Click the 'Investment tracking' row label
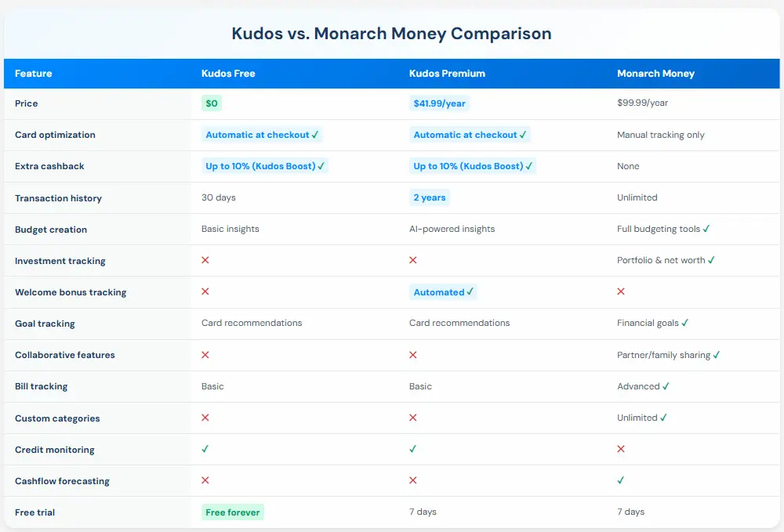 (60, 261)
